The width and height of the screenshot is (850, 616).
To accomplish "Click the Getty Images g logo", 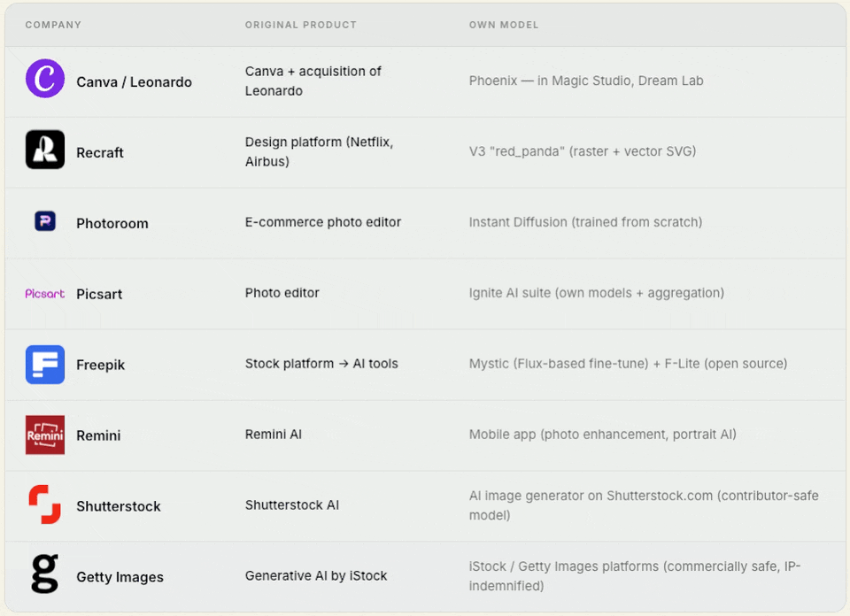I will 45,574.
